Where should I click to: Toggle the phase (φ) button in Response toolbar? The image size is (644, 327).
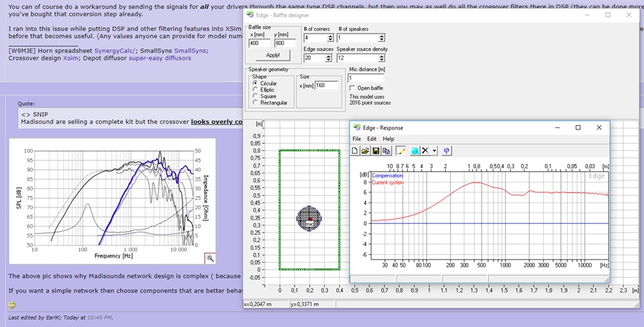pos(447,151)
